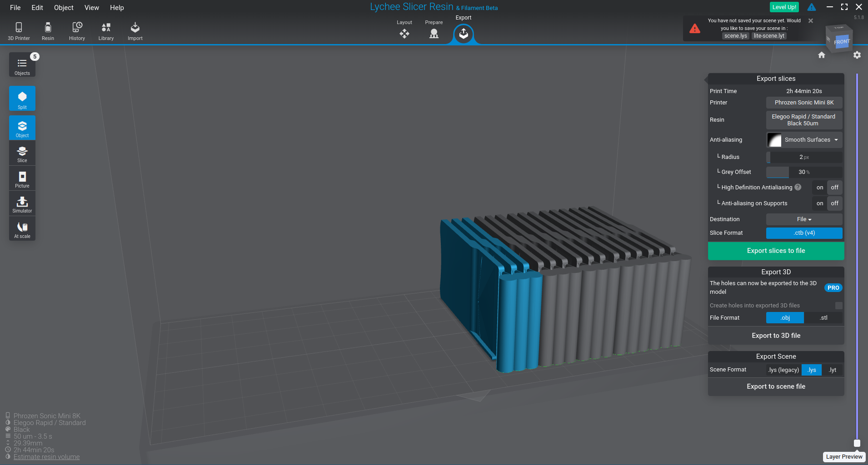This screenshot has height=465, width=868.
Task: Select .lyt scene format
Action: pyautogui.click(x=833, y=370)
